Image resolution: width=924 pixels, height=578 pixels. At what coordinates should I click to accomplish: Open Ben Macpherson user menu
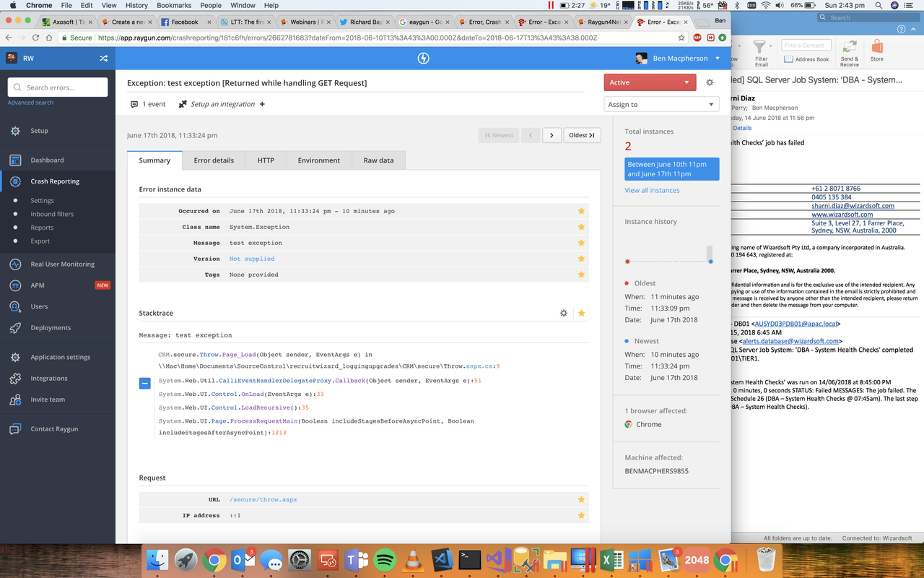pyautogui.click(x=678, y=58)
